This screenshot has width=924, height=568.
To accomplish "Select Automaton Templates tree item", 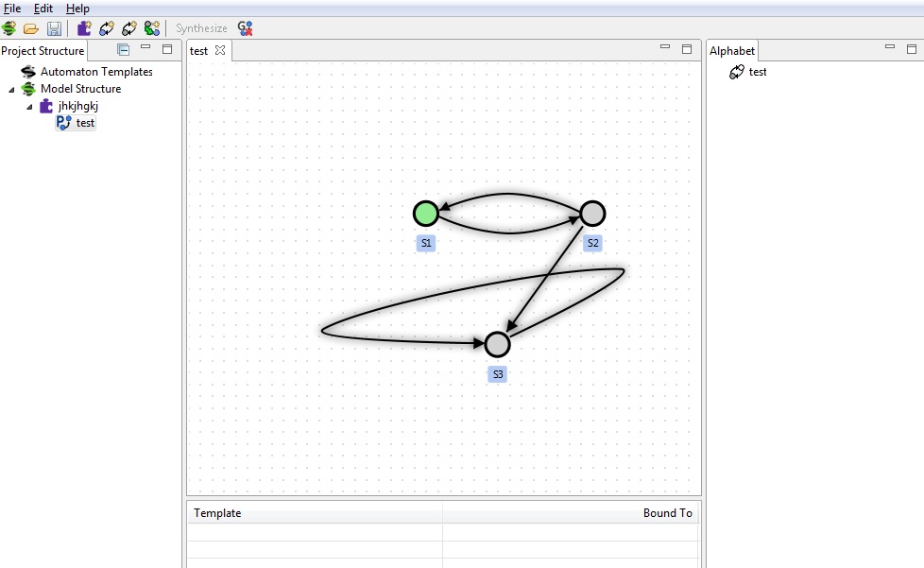I will click(x=96, y=71).
